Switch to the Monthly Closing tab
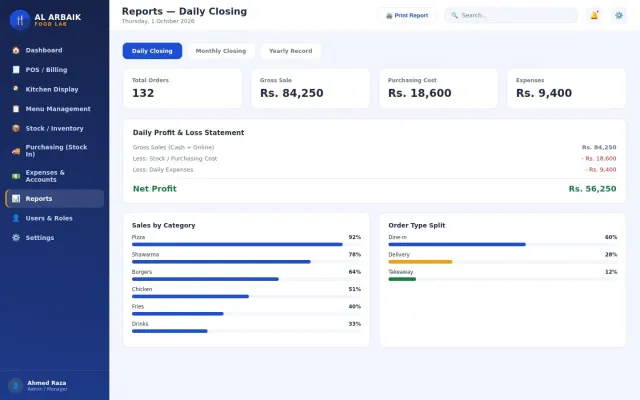Image resolution: width=640 pixels, height=400 pixels. (x=221, y=51)
